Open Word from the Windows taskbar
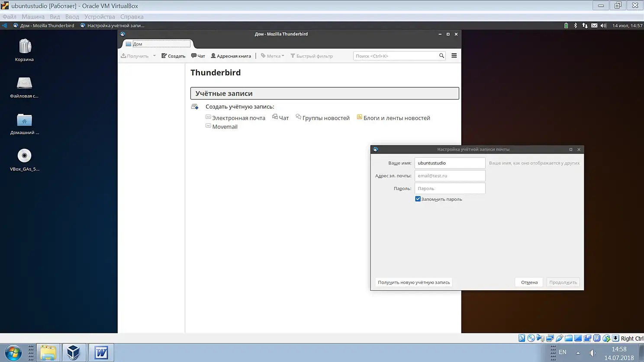 tap(101, 353)
